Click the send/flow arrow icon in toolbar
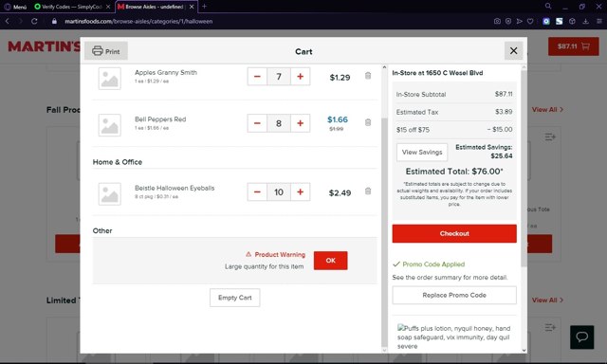 519,21
